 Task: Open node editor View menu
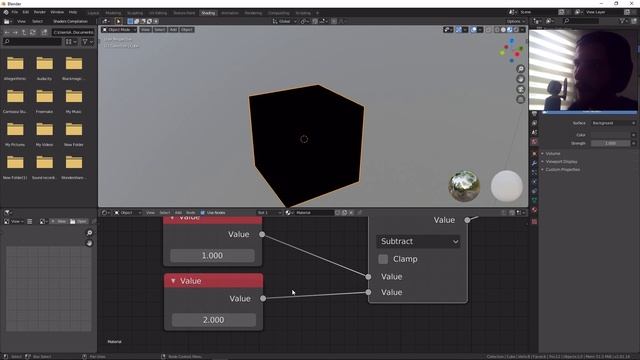[151, 213]
